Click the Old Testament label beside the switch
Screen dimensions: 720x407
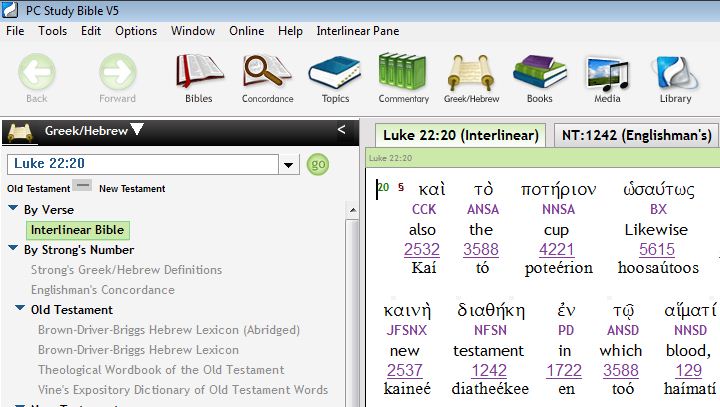click(x=39, y=189)
